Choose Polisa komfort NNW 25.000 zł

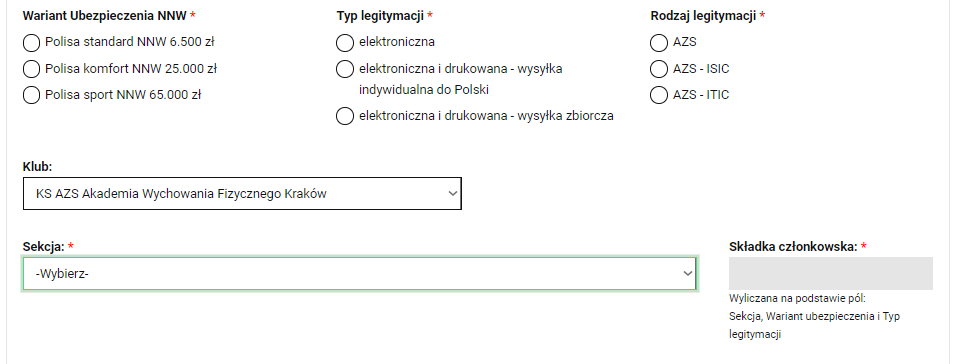click(x=31, y=69)
